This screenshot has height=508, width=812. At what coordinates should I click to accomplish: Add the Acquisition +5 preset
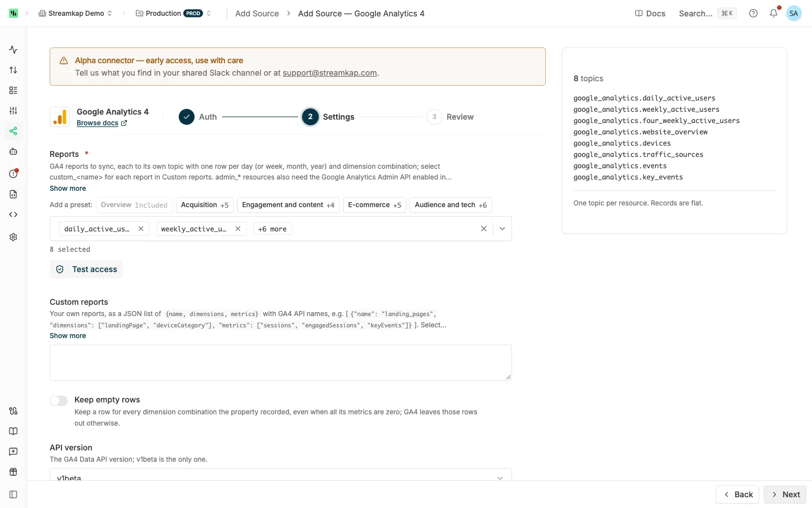[x=205, y=205]
